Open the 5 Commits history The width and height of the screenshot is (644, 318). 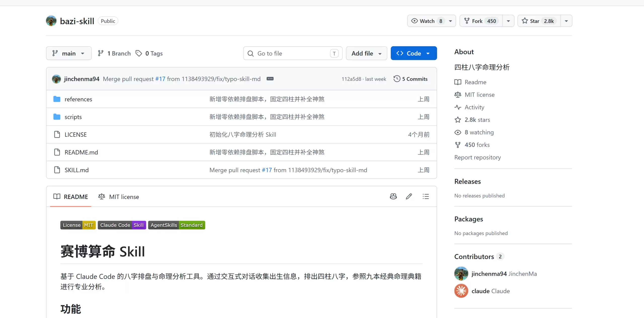click(411, 79)
